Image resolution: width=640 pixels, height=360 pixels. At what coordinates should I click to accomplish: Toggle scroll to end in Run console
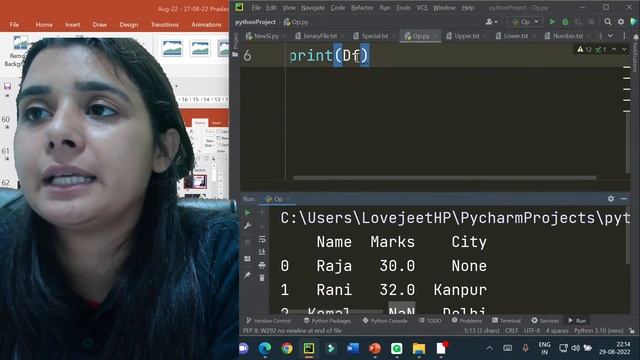click(x=262, y=252)
